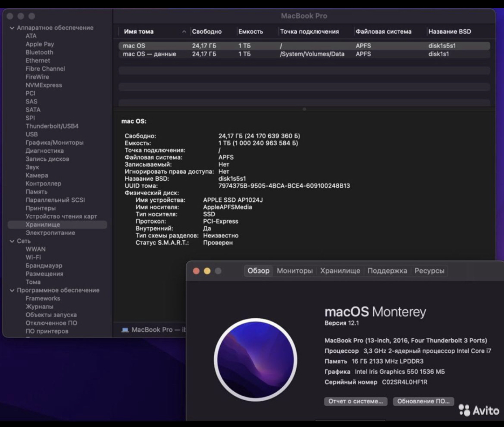Select Тома in the sidebar
The width and height of the screenshot is (504, 427).
tap(33, 282)
